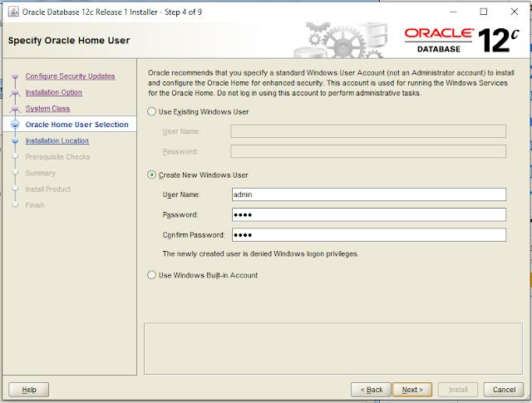Image resolution: width=532 pixels, height=403 pixels.
Task: Go to the Next step
Action: [412, 390]
